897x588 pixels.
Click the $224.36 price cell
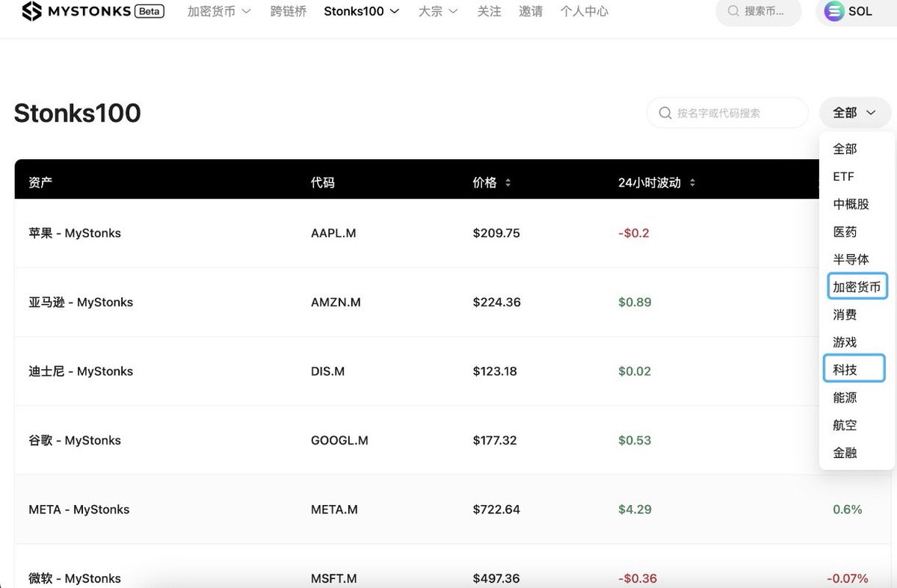(497, 303)
